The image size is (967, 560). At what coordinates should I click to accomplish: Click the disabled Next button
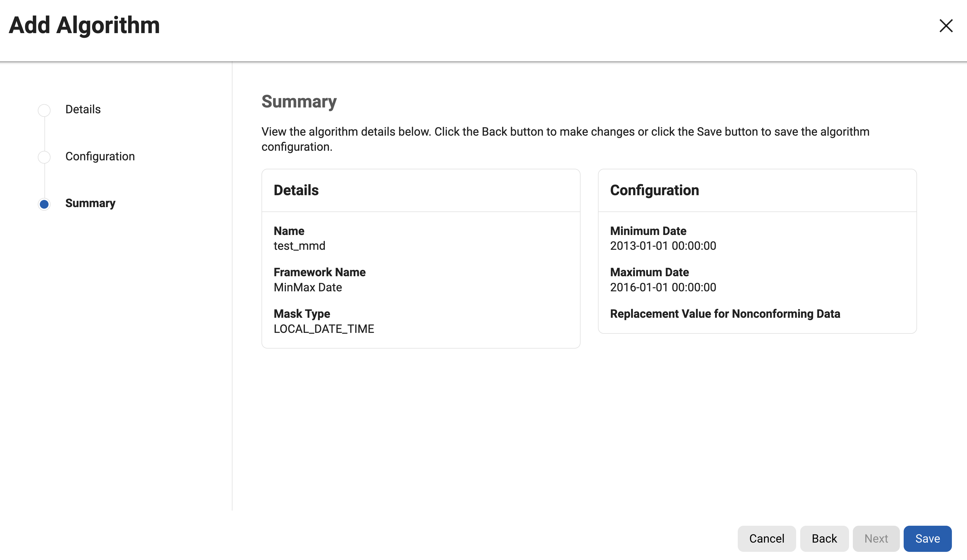(x=876, y=538)
